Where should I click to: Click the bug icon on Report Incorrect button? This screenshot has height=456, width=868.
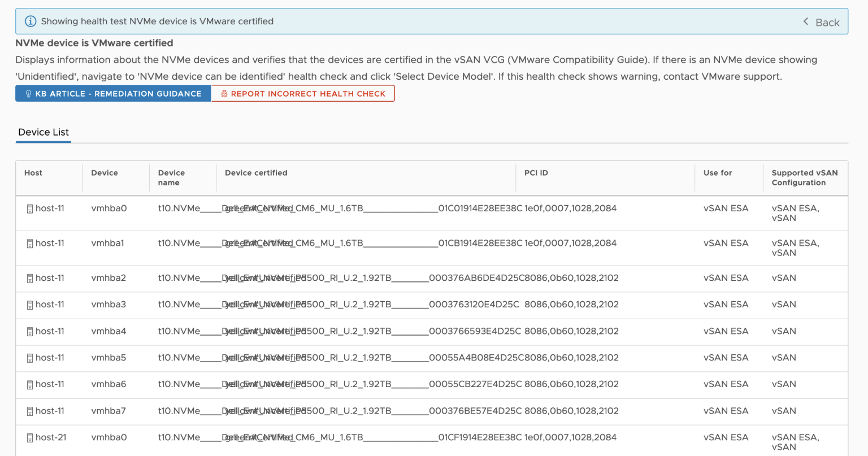coord(222,93)
